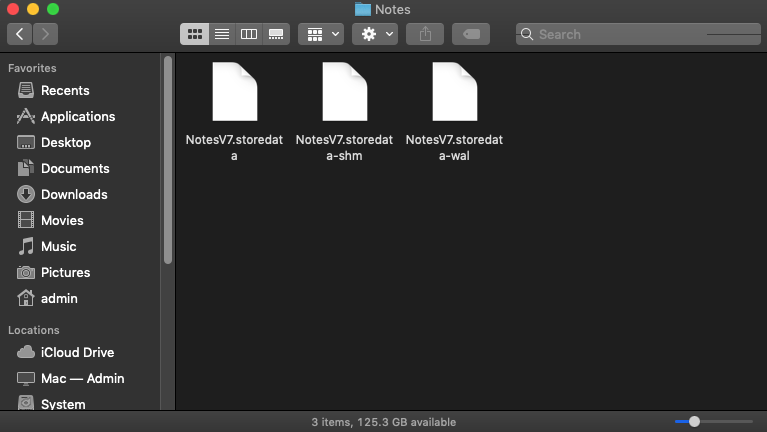Click status text '3 items, 125.3 GB available'
Image resolution: width=767 pixels, height=432 pixels.
(x=384, y=422)
